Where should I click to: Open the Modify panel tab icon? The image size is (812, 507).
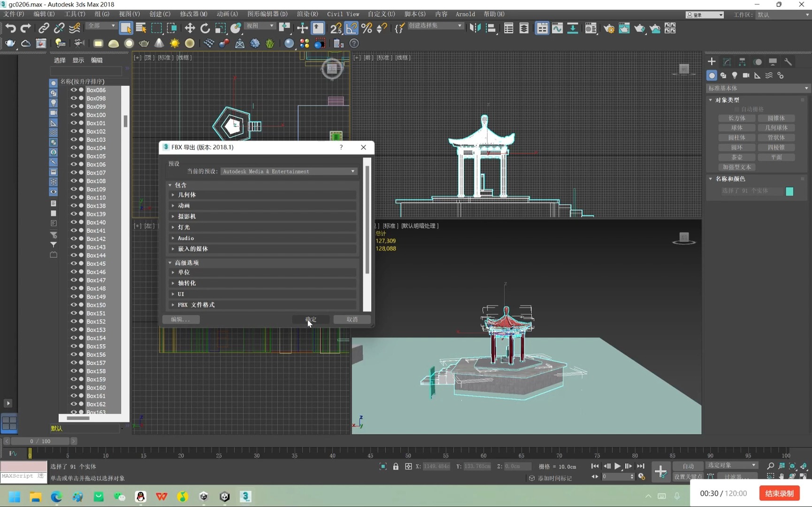point(727,61)
